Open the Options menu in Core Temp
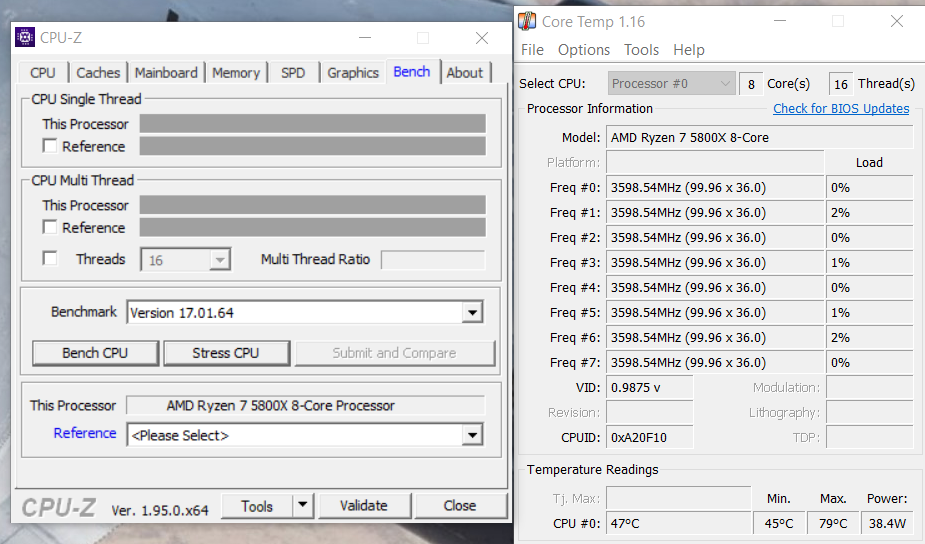 point(584,50)
